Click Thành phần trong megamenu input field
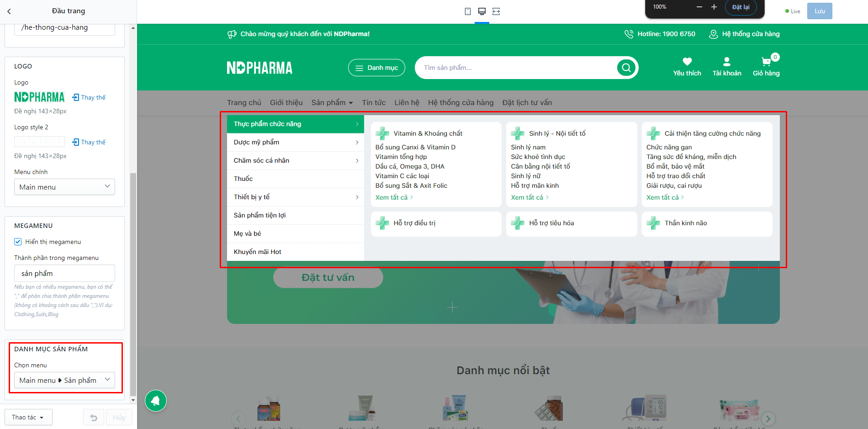The width and height of the screenshot is (868, 429). pyautogui.click(x=64, y=273)
